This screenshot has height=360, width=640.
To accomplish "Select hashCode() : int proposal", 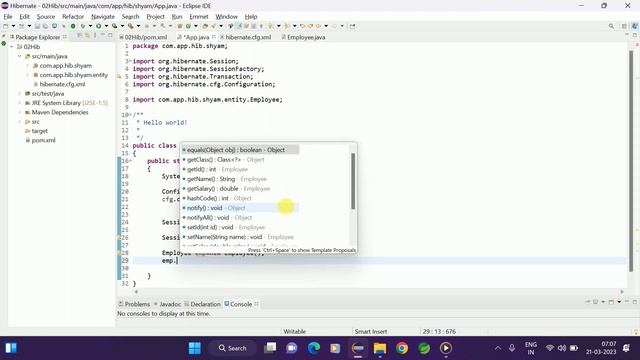I will 240,198.
